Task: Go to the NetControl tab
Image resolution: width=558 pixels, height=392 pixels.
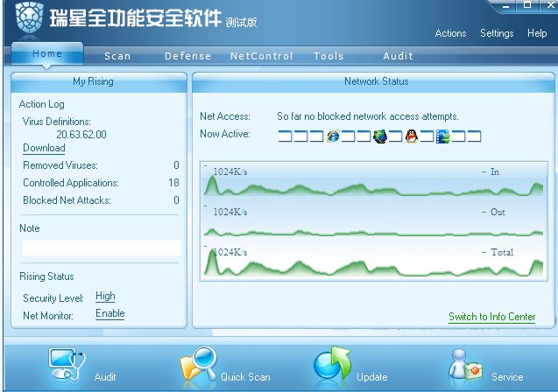Action: coord(262,56)
